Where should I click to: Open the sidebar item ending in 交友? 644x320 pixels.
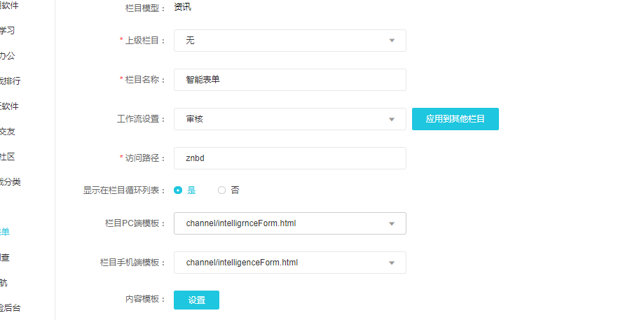pyautogui.click(x=7, y=131)
